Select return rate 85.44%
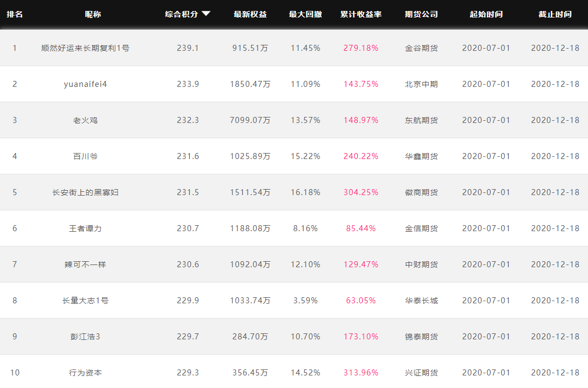This screenshot has height=388, width=588. pyautogui.click(x=361, y=228)
